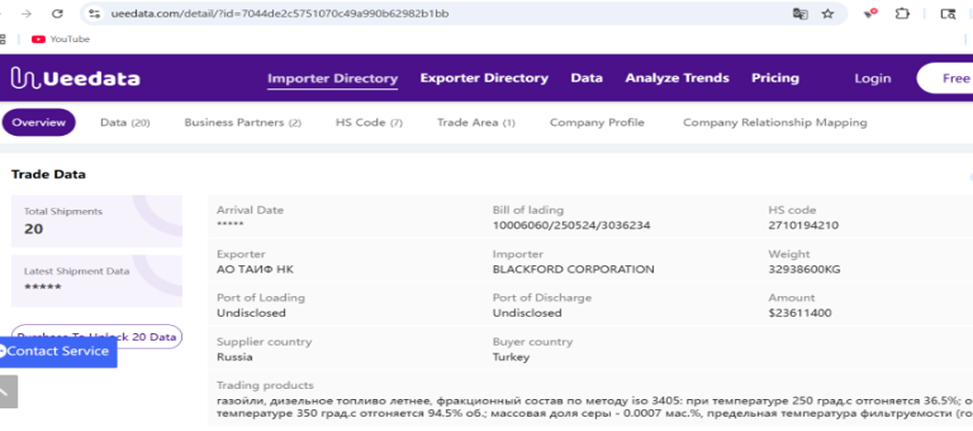Select the Company Relationship Mapping tab
Screen dimensions: 973x431
click(x=774, y=123)
